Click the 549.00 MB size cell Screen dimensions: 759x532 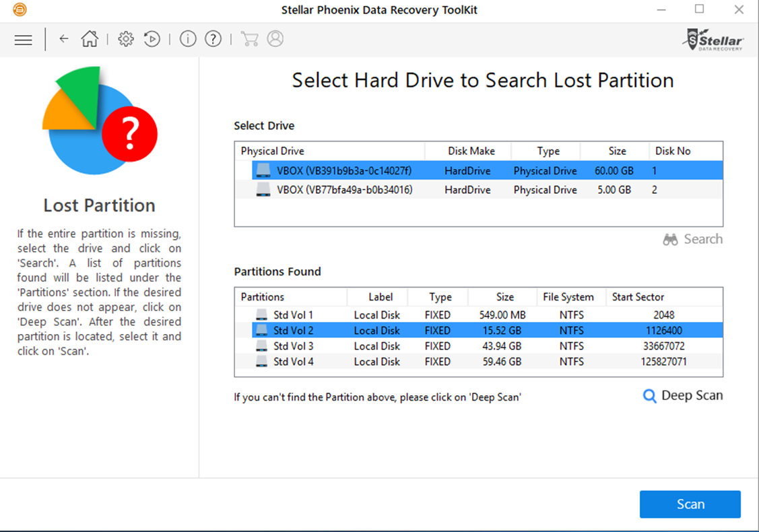[x=502, y=314]
